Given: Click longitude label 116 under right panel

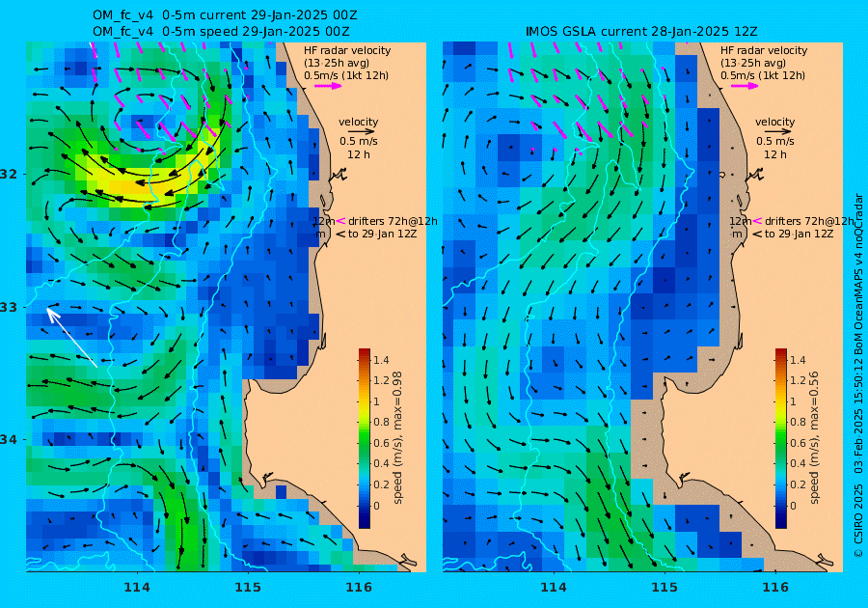Looking at the screenshot, I should [775, 587].
